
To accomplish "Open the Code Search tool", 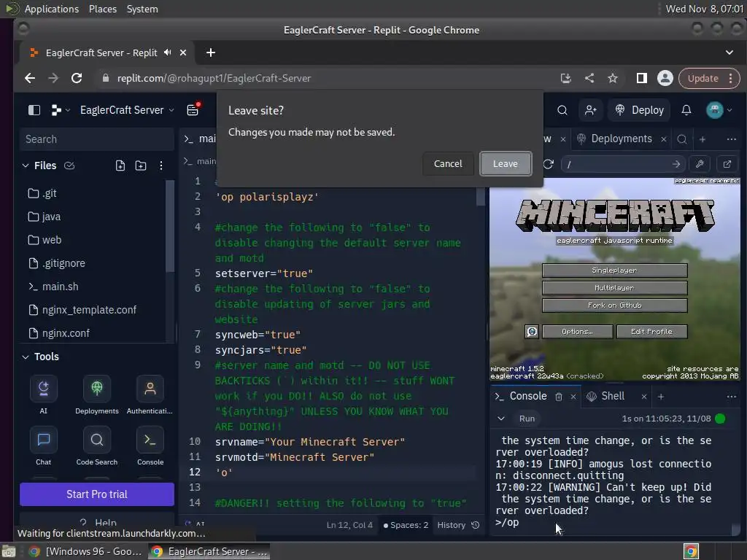I will tap(97, 446).
